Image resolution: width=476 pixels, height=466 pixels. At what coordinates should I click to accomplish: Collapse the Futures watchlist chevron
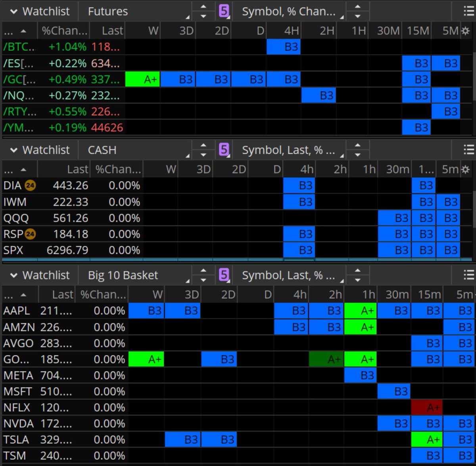tap(13, 11)
